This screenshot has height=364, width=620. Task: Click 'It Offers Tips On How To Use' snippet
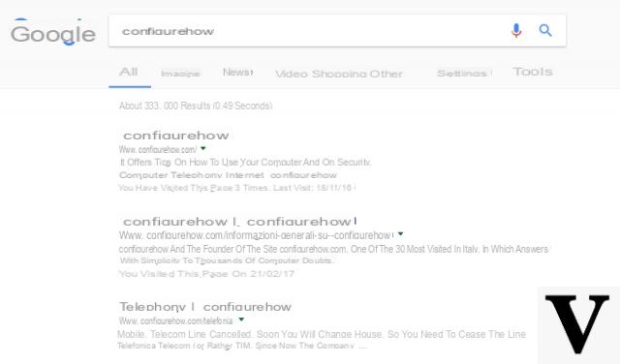(x=245, y=162)
